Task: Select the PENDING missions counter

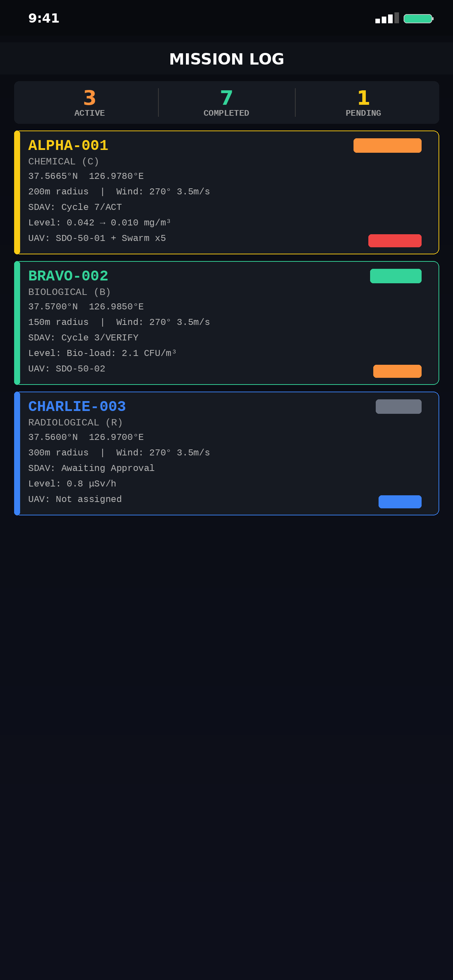Action: pos(363,102)
